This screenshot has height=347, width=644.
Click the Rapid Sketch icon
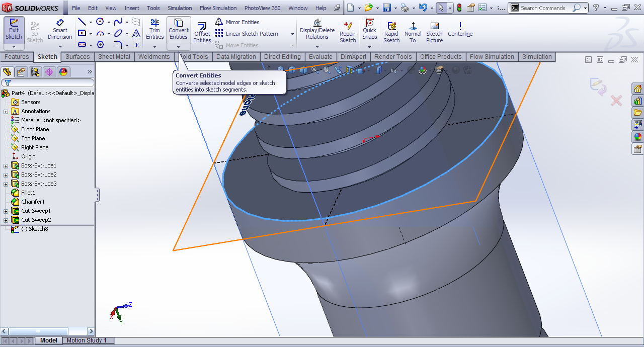391,33
